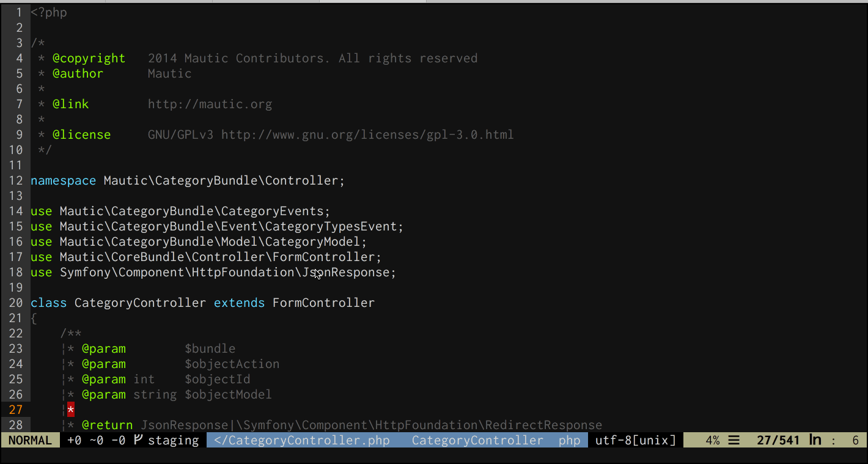
Task: Click the hamburger lines icon in status bar
Action: tap(734, 440)
